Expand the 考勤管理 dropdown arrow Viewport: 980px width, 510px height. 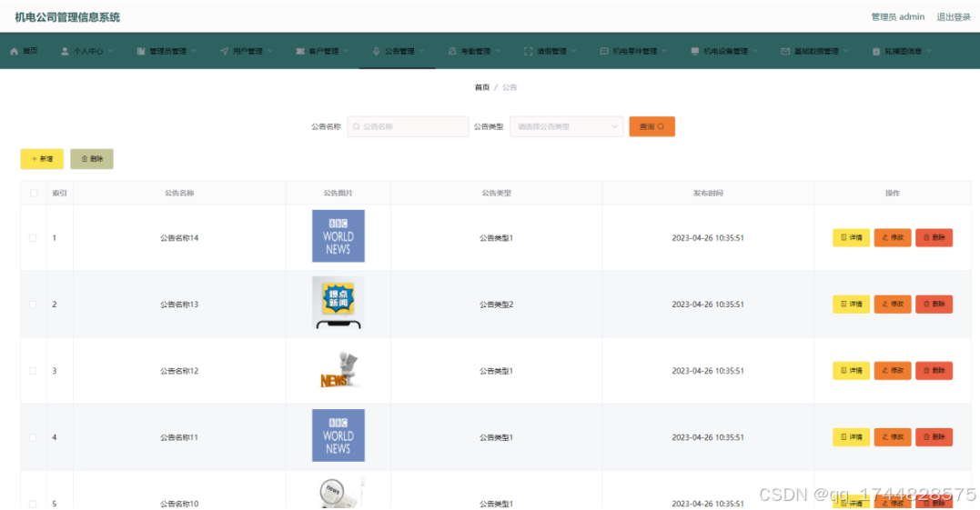[x=498, y=51]
